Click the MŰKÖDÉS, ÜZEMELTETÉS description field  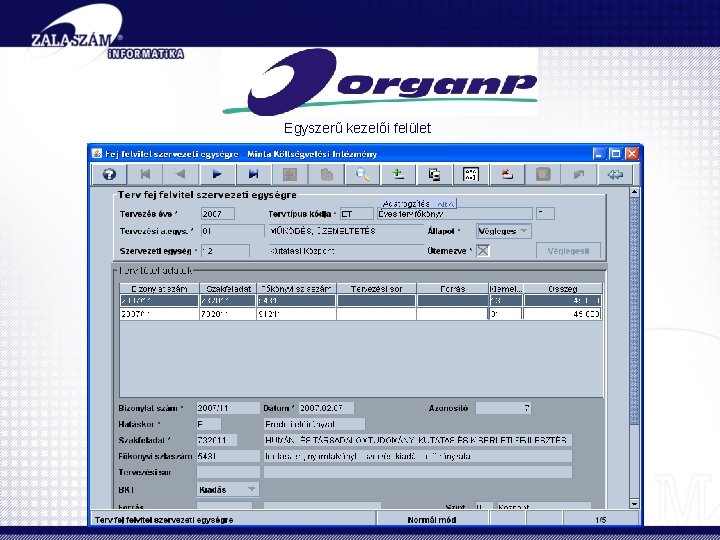click(345, 231)
